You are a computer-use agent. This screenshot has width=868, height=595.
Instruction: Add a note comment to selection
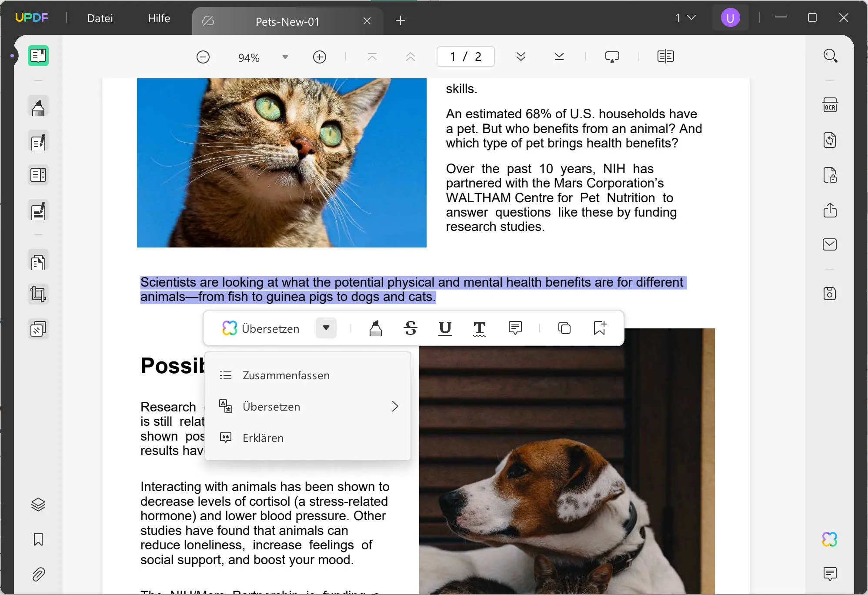pyautogui.click(x=515, y=328)
